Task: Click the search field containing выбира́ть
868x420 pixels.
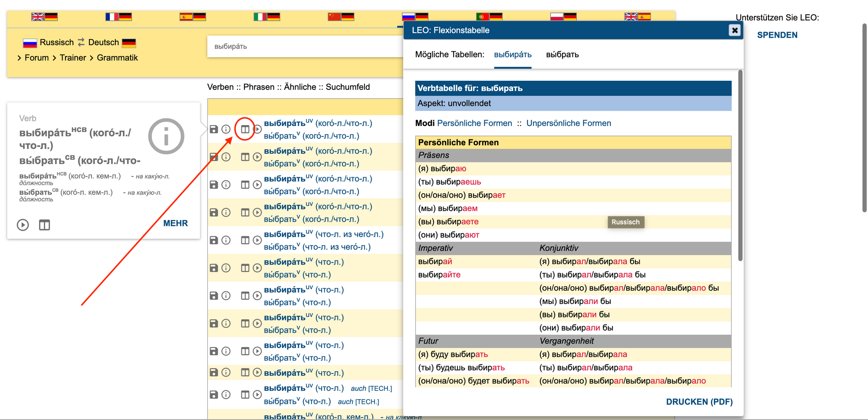Action: (304, 46)
